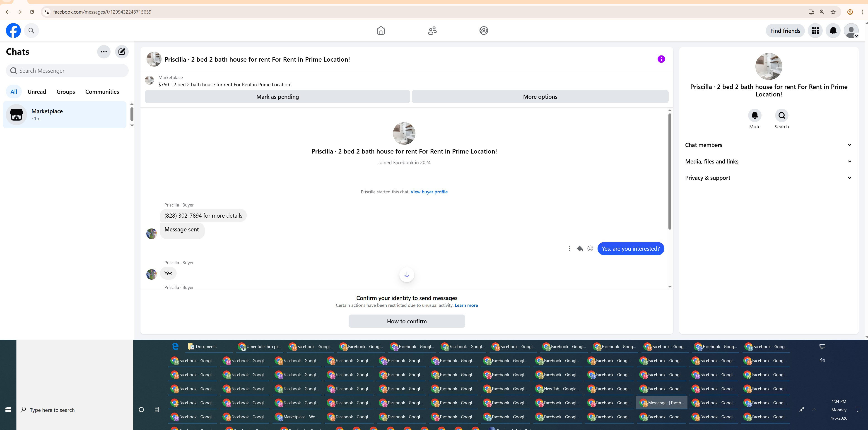This screenshot has width=868, height=430.
Task: Focus the Search Messenger field
Action: tap(67, 71)
